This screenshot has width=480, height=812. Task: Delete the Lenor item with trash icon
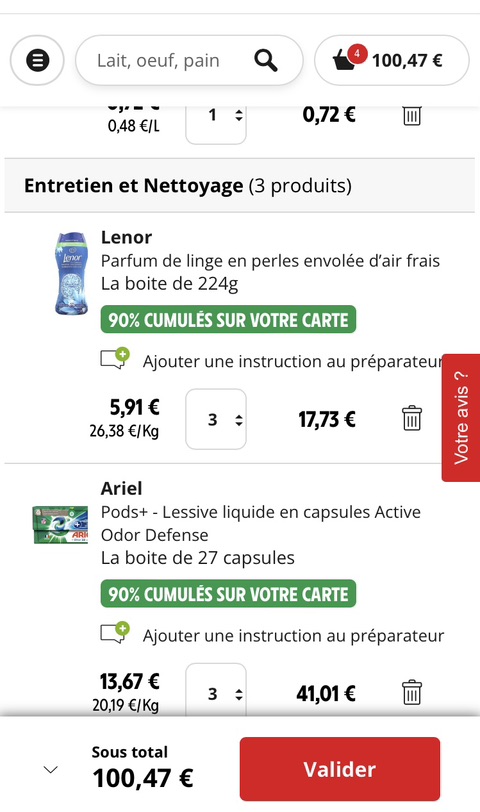point(412,418)
